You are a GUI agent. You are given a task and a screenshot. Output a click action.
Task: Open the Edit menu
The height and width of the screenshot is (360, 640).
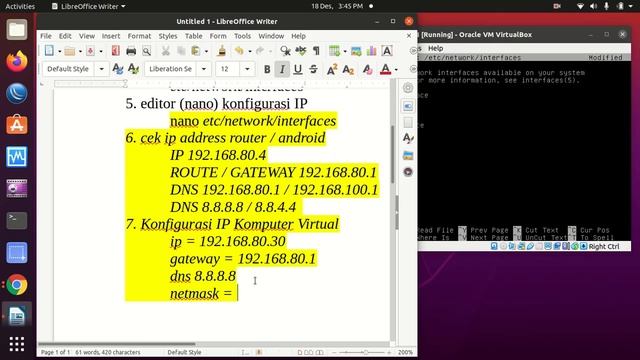[x=65, y=36]
